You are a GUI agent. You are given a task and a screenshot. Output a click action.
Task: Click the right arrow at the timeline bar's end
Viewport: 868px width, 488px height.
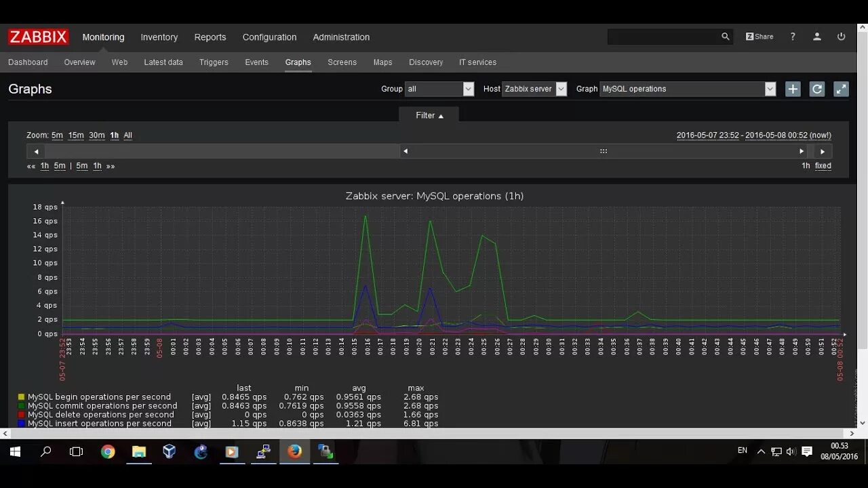(x=823, y=151)
